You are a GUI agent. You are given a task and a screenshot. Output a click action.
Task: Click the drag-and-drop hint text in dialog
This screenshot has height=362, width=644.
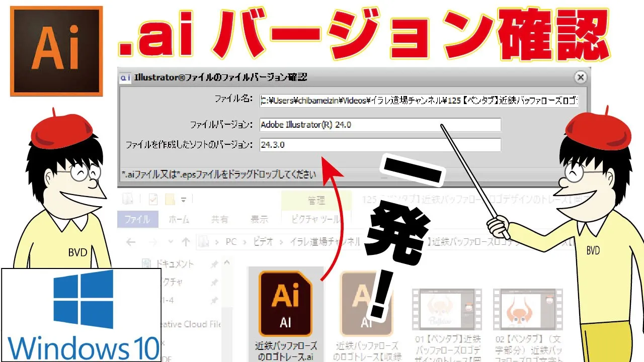[220, 174]
